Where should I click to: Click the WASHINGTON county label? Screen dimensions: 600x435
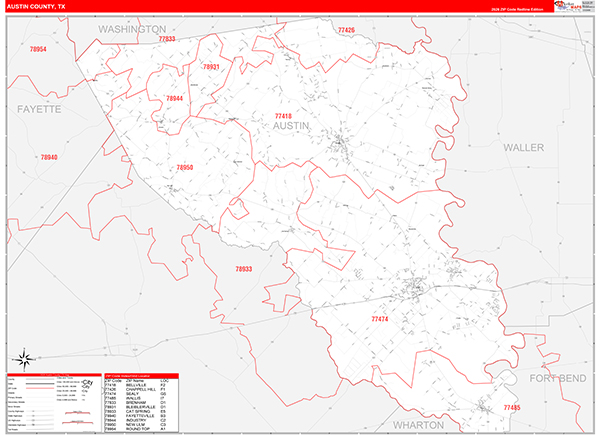click(x=132, y=29)
